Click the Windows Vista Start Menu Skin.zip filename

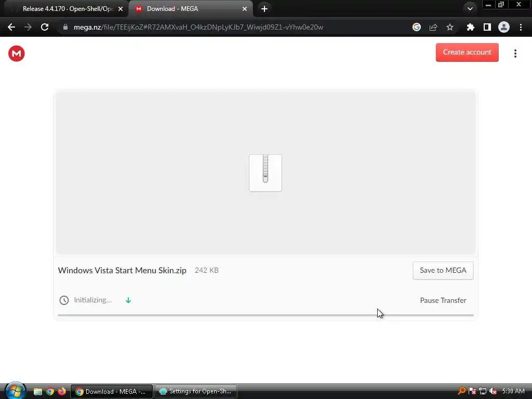coord(122,270)
